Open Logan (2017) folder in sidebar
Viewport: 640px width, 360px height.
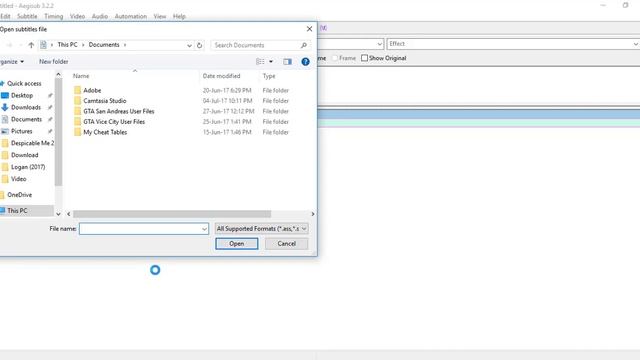(28, 167)
